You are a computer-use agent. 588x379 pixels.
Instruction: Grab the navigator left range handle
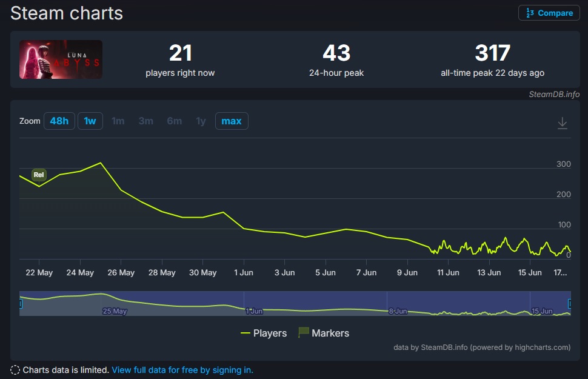pyautogui.click(x=20, y=303)
